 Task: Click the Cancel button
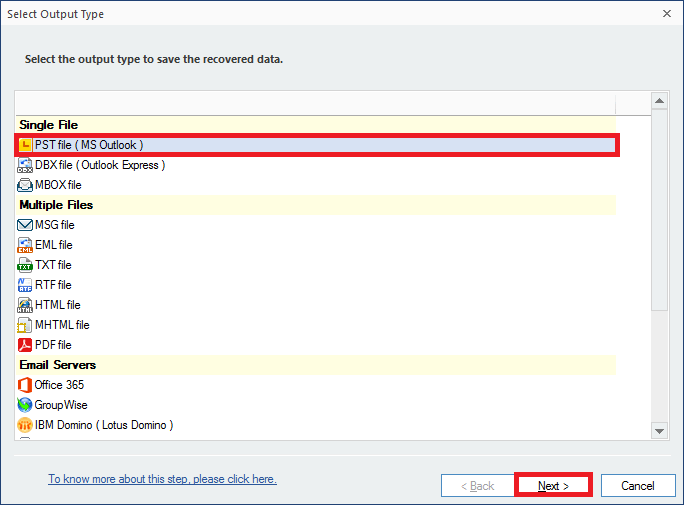pyautogui.click(x=638, y=485)
